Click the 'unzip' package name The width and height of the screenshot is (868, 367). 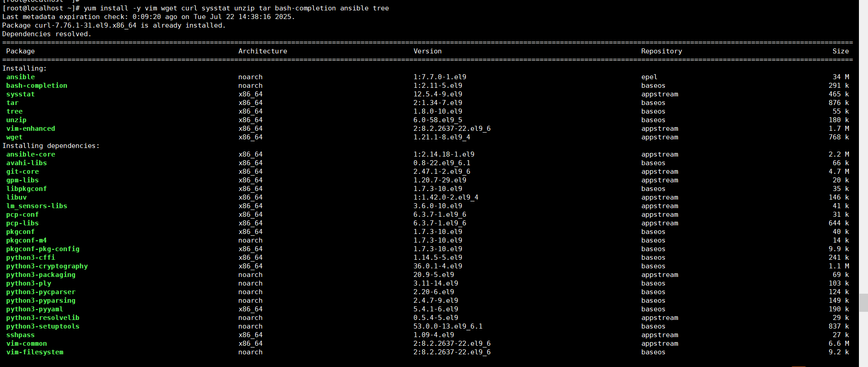point(16,120)
